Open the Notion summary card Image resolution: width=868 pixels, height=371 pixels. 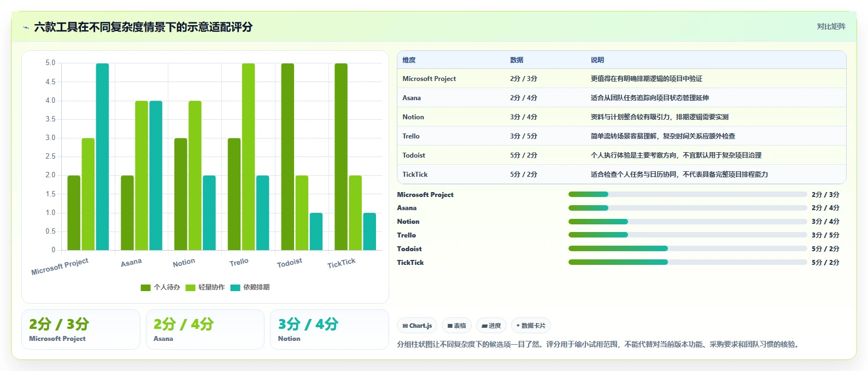(x=330, y=329)
